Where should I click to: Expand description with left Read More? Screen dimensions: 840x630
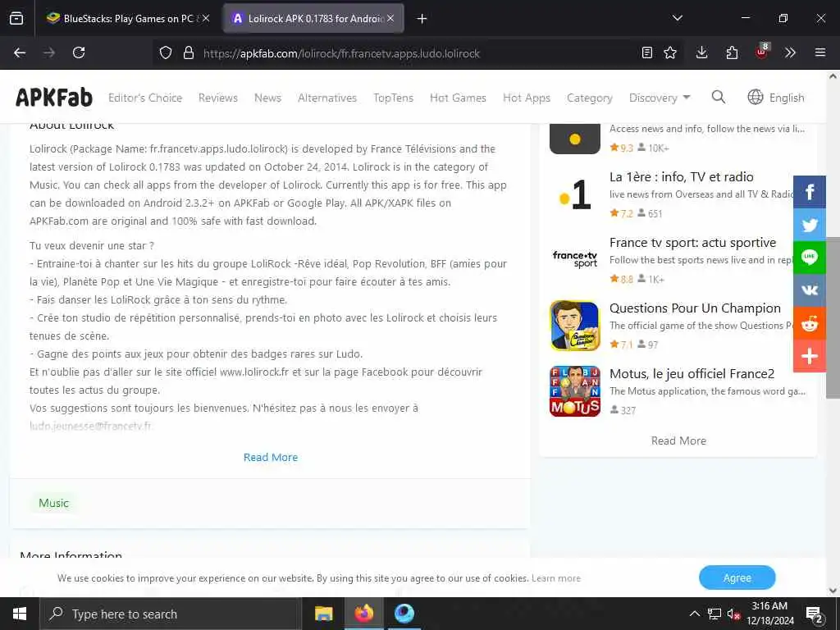pos(271,458)
